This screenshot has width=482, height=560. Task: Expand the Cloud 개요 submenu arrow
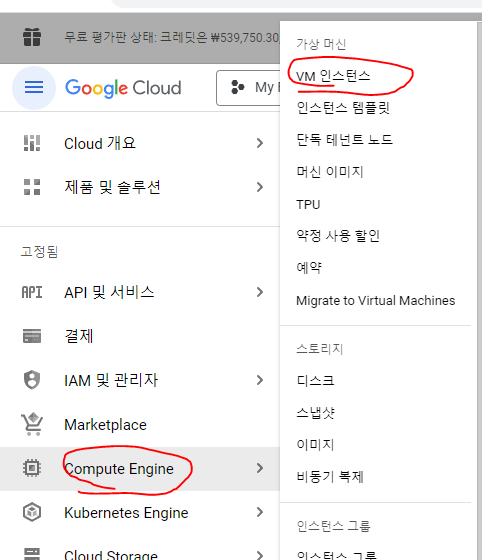tap(260, 143)
